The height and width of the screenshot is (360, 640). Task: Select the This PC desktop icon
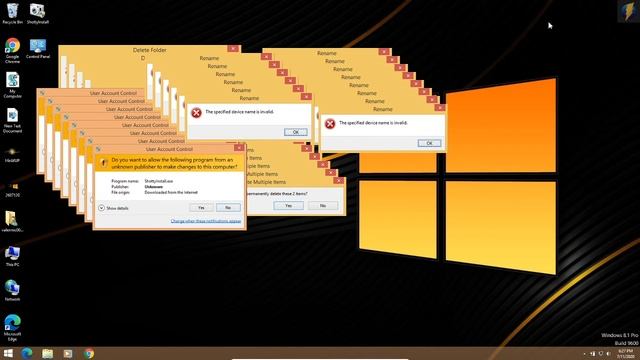pos(12,256)
